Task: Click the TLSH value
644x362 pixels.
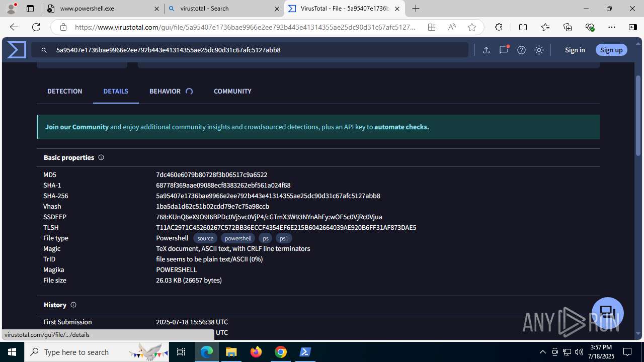Action: coord(286,227)
